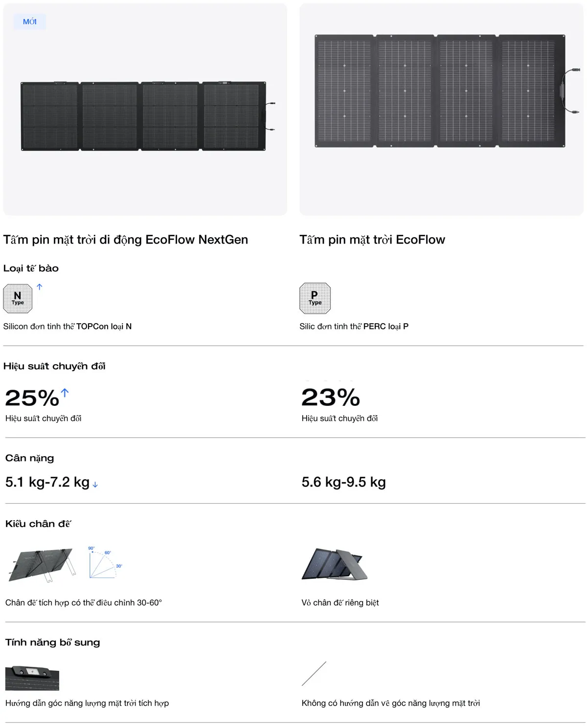Select the "Tấm pin mặt trời EcoFlow" title
Image resolution: width=587 pixels, height=728 pixels.
372,240
